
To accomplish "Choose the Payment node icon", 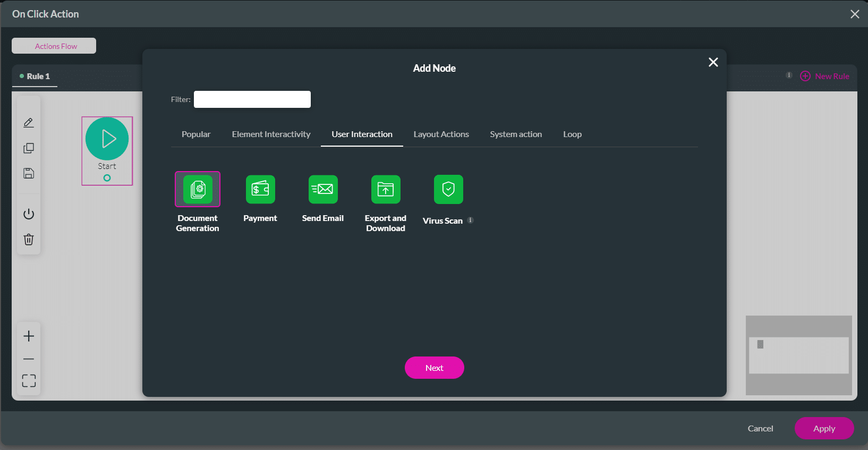I will click(260, 189).
